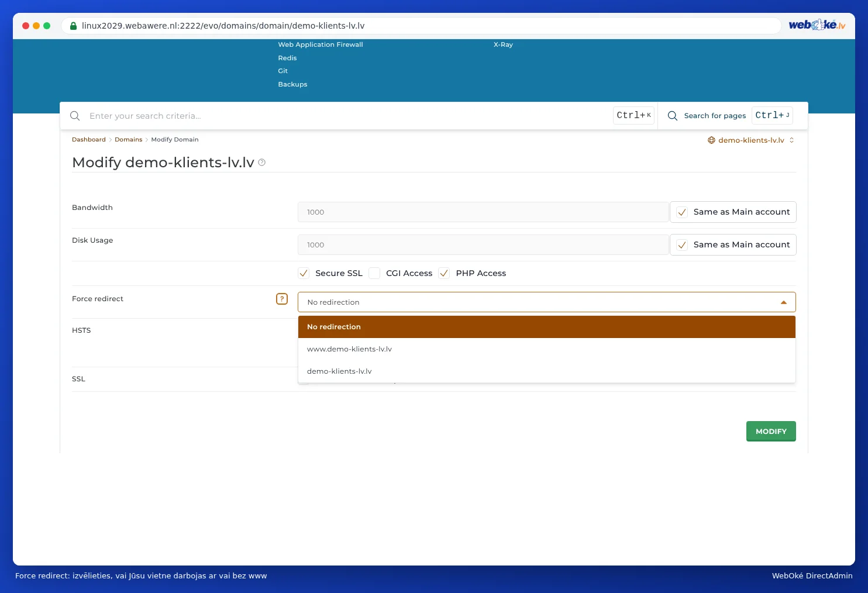The image size is (868, 593).
Task: Click the Search for pages magnifier icon
Action: point(673,116)
